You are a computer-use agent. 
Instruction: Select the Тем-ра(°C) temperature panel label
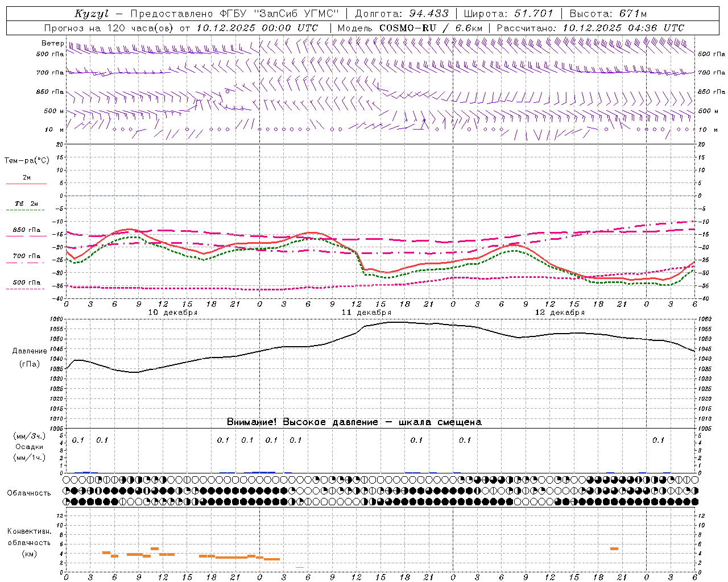click(x=27, y=161)
